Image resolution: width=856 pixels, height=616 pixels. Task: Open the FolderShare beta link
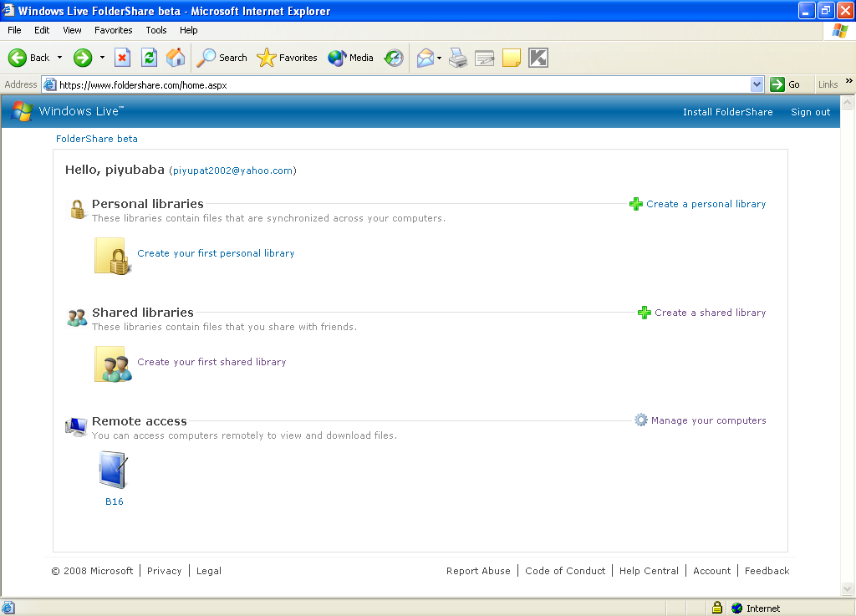[x=97, y=139]
